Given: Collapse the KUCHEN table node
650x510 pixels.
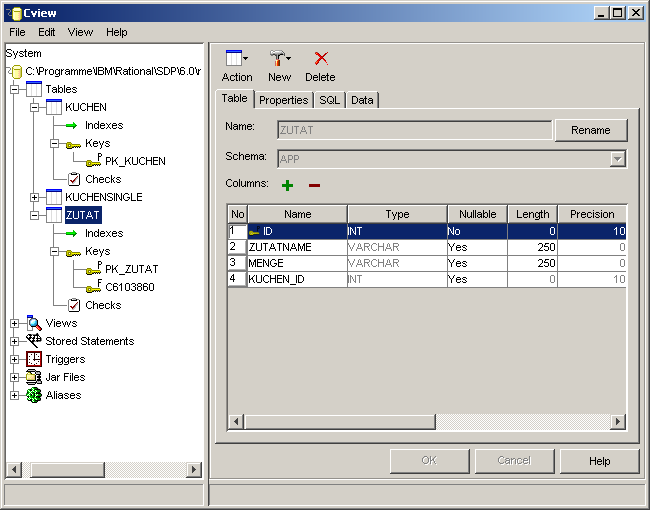Looking at the screenshot, I should point(34,107).
